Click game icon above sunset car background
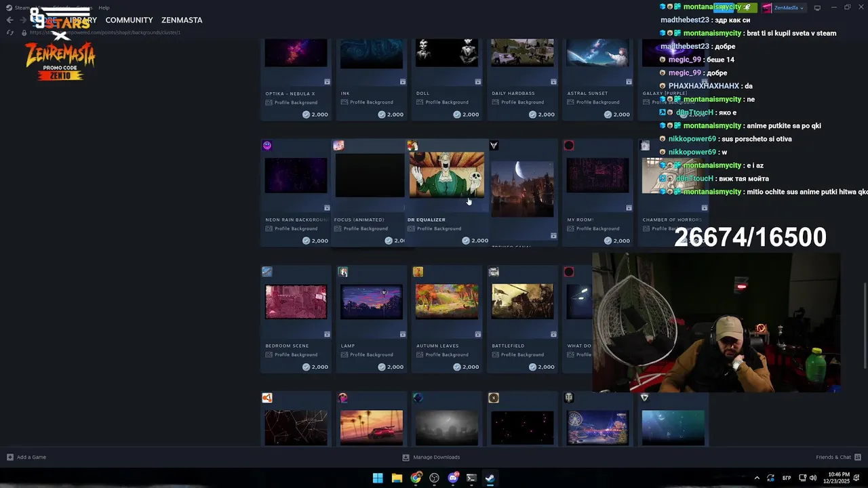Screen dimensions: 868x488 click(x=342, y=398)
